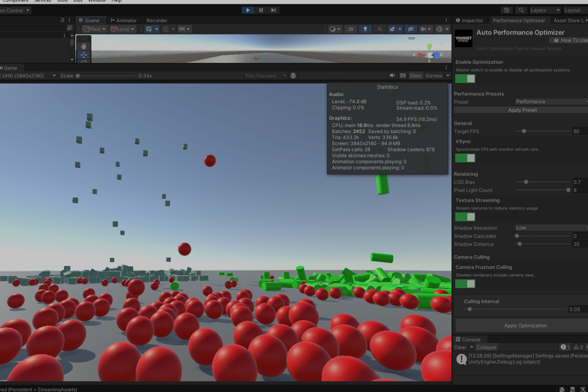
Task: Click the info message counter in Console
Action: [x=565, y=347]
